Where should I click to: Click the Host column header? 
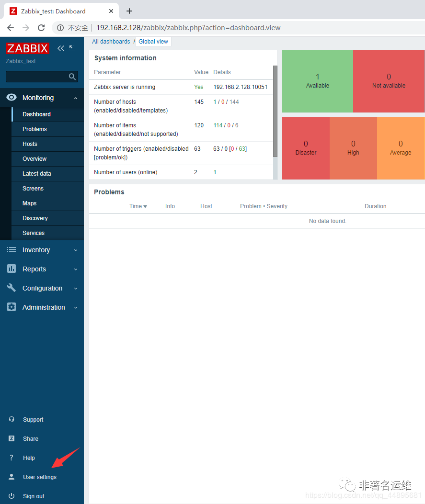(206, 206)
